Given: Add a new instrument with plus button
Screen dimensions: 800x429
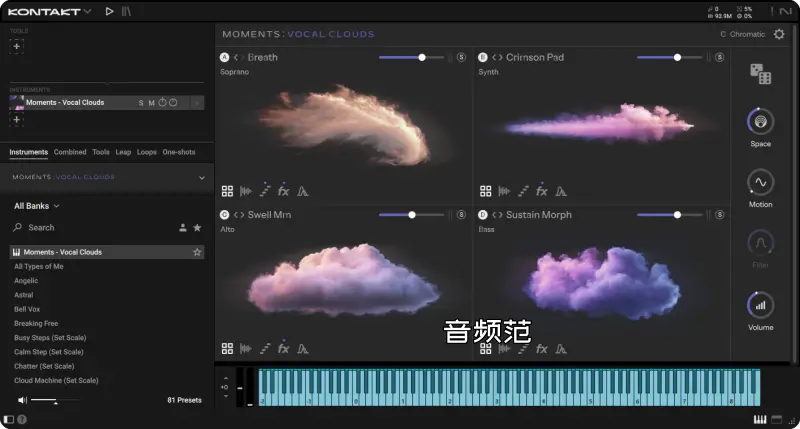Looking at the screenshot, I should point(16,120).
